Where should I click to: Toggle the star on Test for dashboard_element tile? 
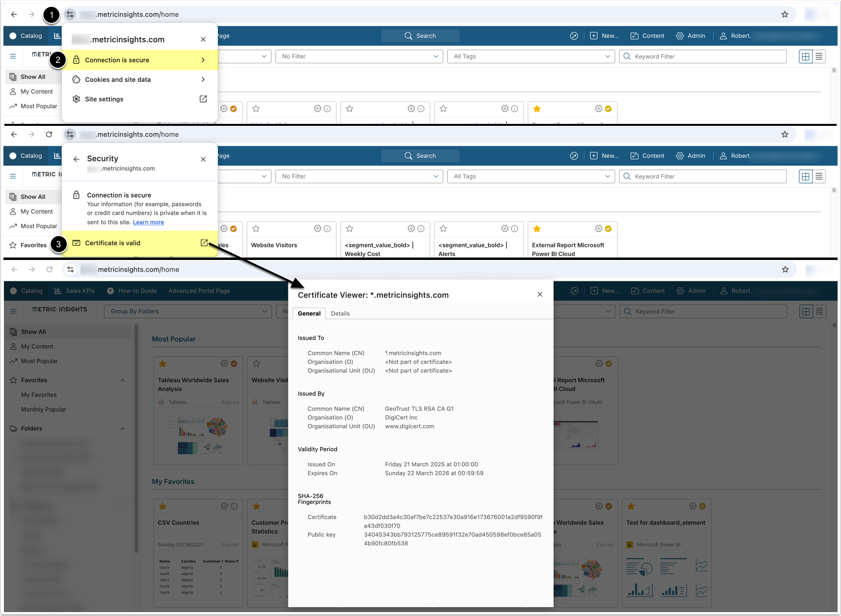(631, 506)
